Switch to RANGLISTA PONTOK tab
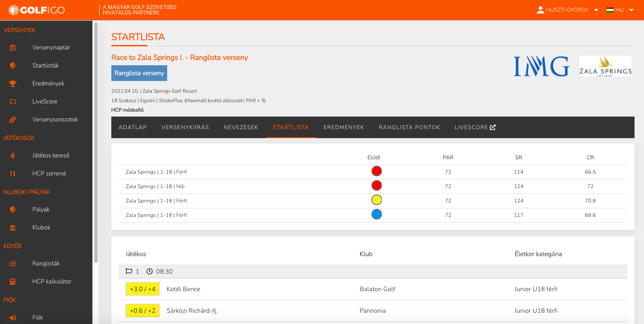The height and width of the screenshot is (324, 644). 409,127
